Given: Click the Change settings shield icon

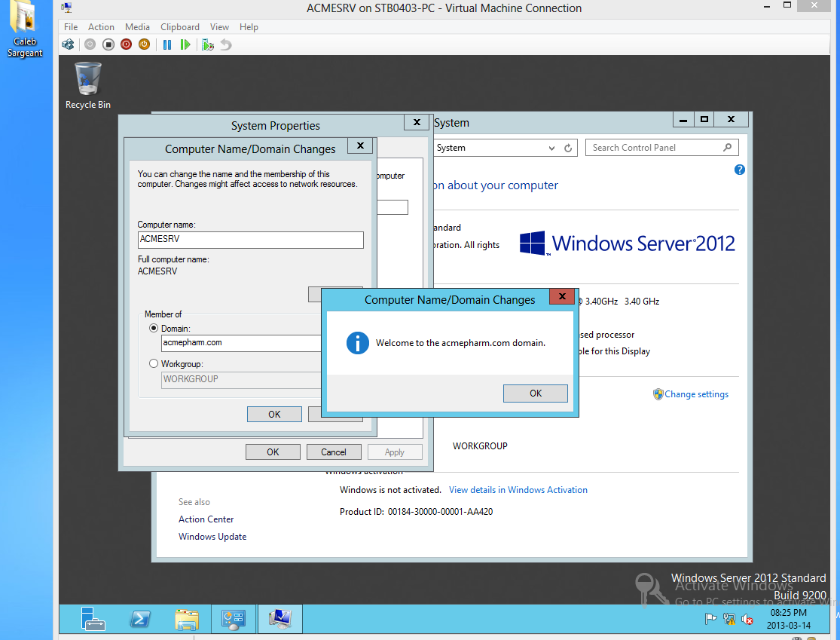Looking at the screenshot, I should point(658,394).
